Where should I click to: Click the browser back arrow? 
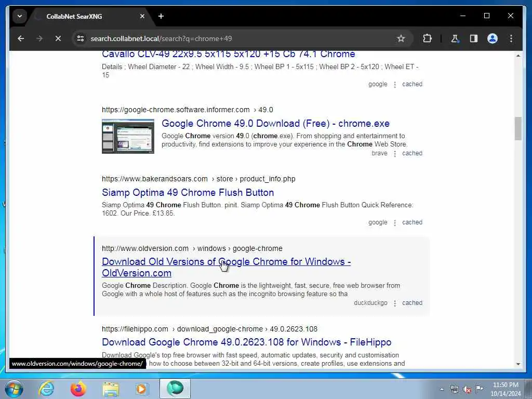point(21,38)
